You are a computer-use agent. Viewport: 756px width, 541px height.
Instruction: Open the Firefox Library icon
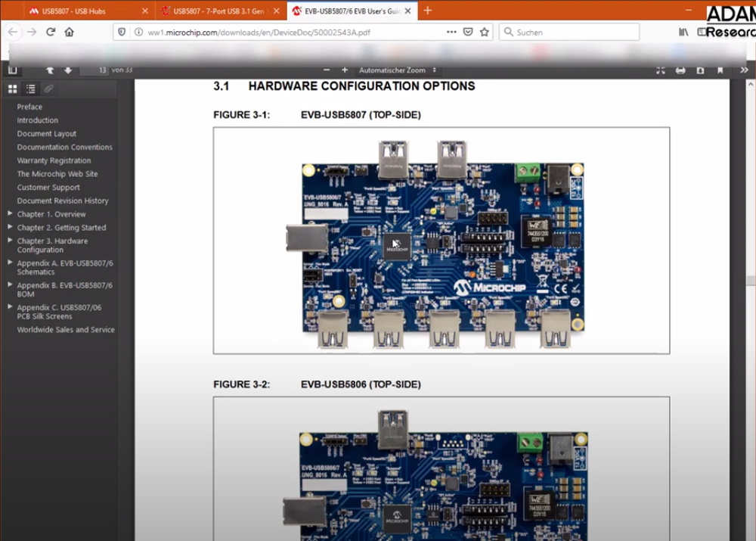[683, 32]
